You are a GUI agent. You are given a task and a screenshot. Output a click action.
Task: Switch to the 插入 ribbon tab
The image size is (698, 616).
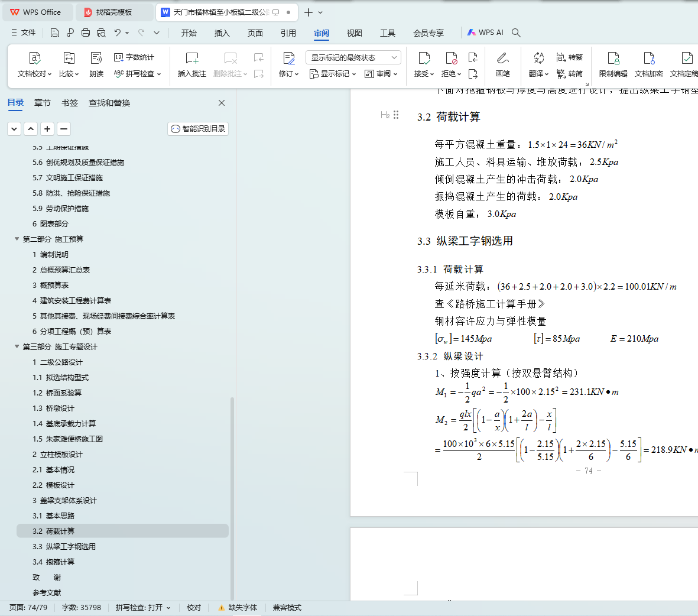click(222, 33)
